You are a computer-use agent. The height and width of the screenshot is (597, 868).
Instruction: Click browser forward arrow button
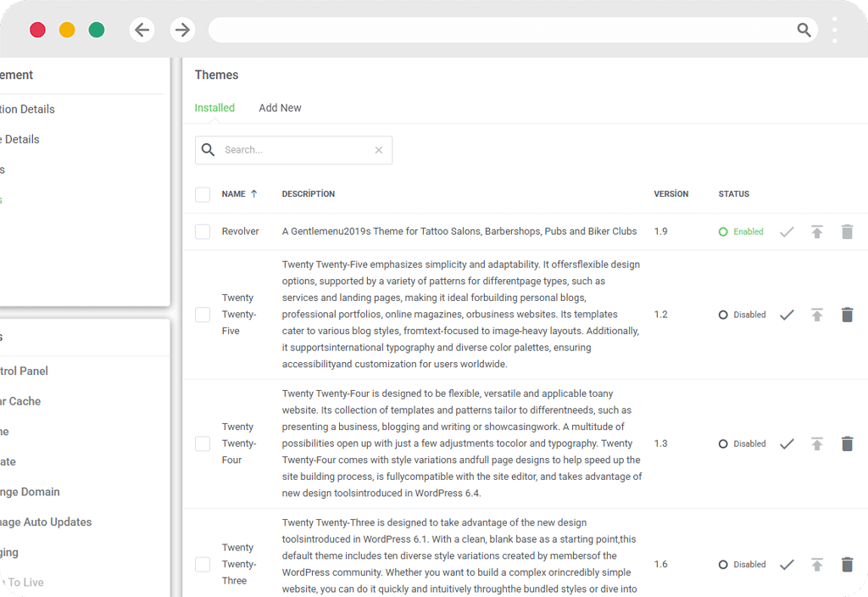tap(182, 30)
